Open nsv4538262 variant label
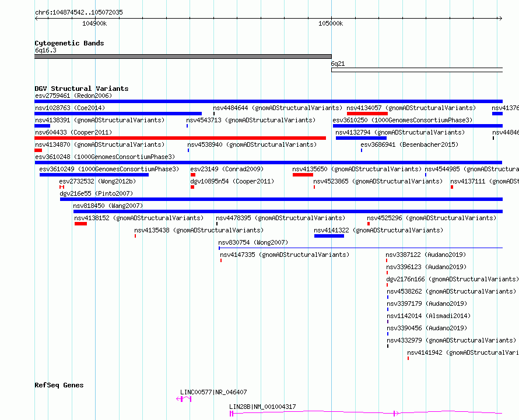519x420 pixels. [451, 291]
